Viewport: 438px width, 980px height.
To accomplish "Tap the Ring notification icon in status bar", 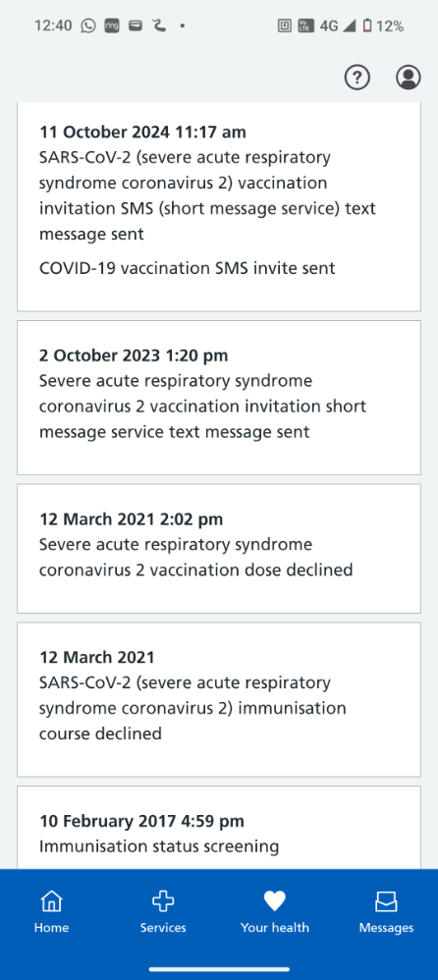I will coord(112,26).
